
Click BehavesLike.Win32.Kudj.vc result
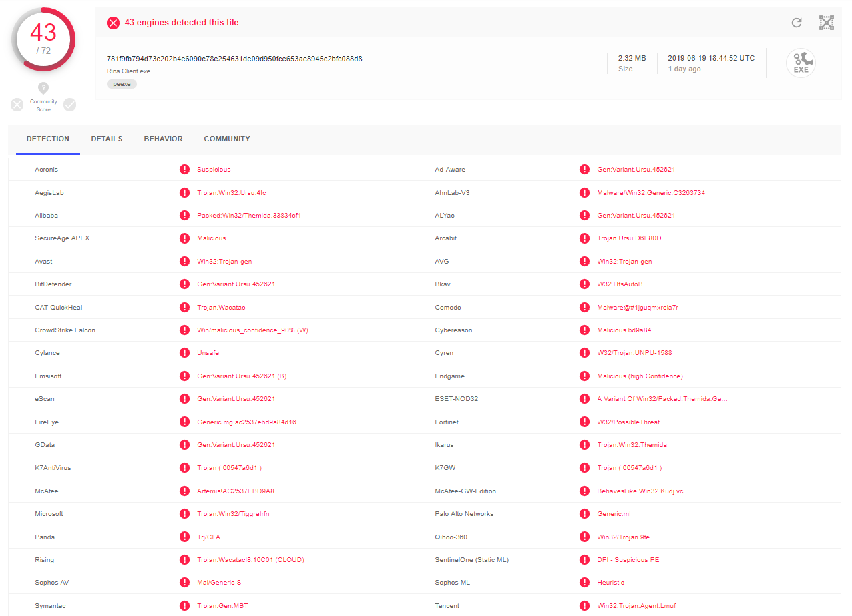pos(640,491)
